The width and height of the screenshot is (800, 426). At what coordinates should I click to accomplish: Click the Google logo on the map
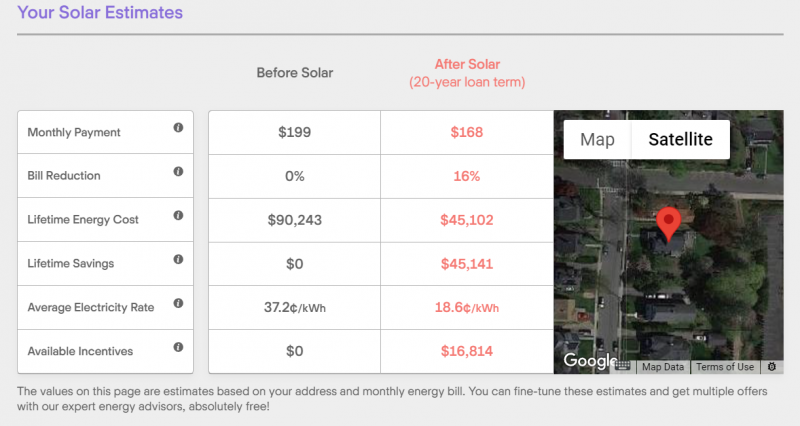[x=590, y=360]
